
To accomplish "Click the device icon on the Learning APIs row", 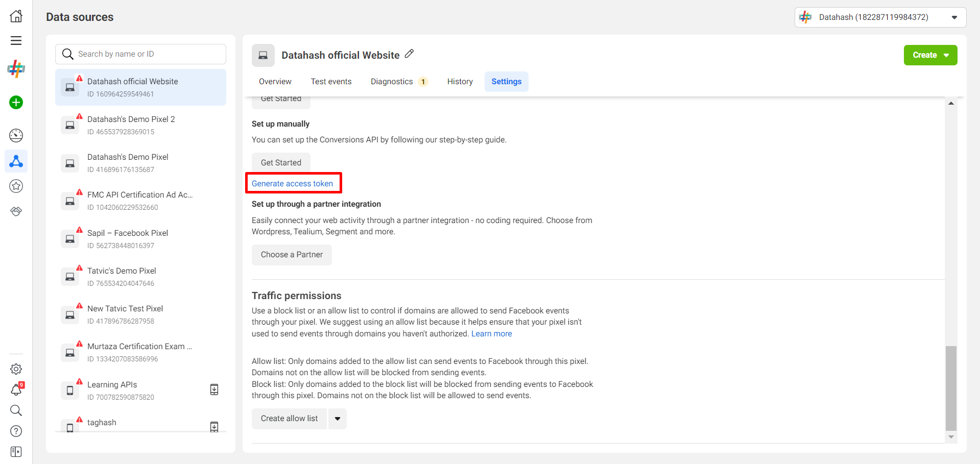I will pos(70,390).
